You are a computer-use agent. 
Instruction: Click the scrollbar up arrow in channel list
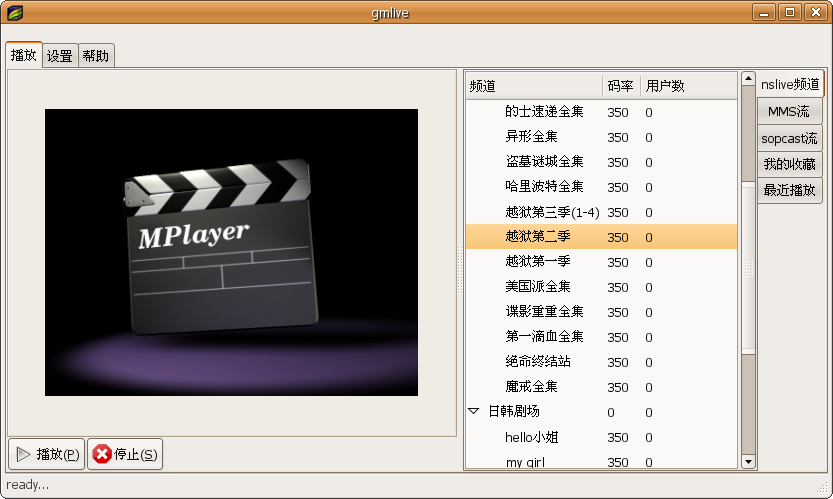(x=748, y=79)
